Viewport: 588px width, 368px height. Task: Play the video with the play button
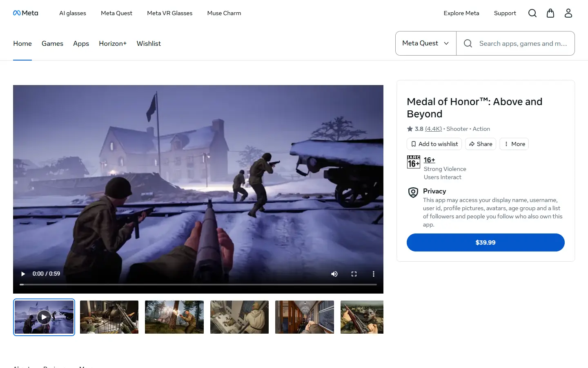click(x=23, y=274)
